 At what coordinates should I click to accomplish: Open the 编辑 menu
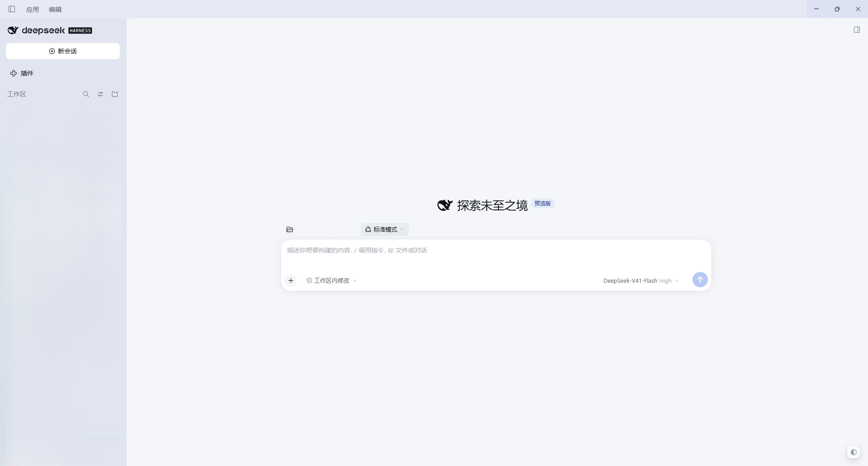tap(55, 10)
